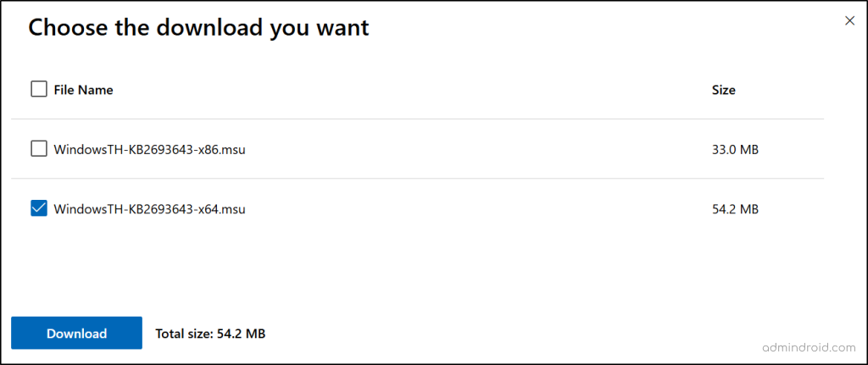Image resolution: width=868 pixels, height=365 pixels.
Task: Click the admindroid.com watermark
Action: click(808, 347)
